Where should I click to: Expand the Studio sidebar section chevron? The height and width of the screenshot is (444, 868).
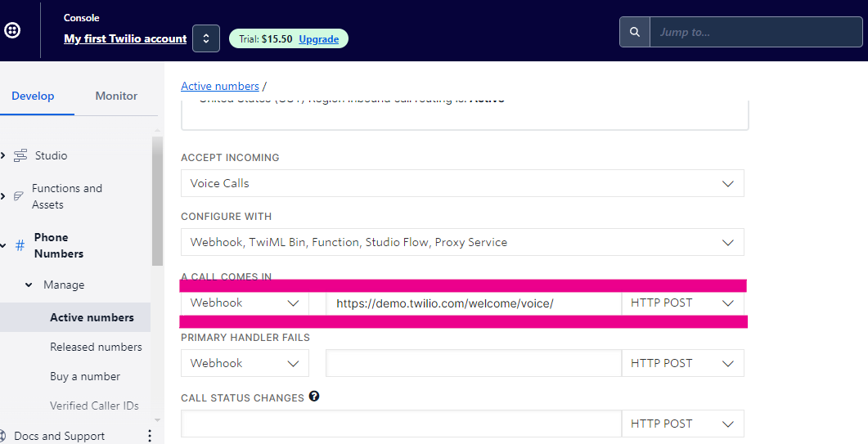2,155
